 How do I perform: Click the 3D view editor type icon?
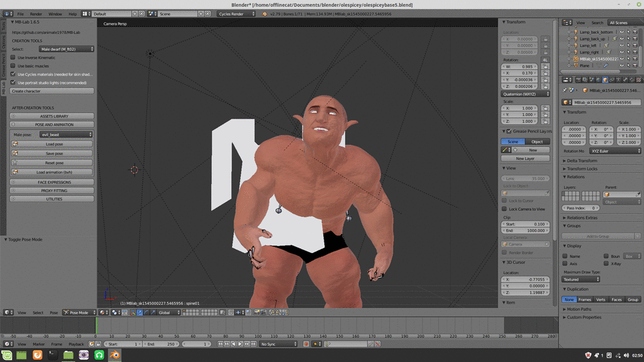point(8,312)
